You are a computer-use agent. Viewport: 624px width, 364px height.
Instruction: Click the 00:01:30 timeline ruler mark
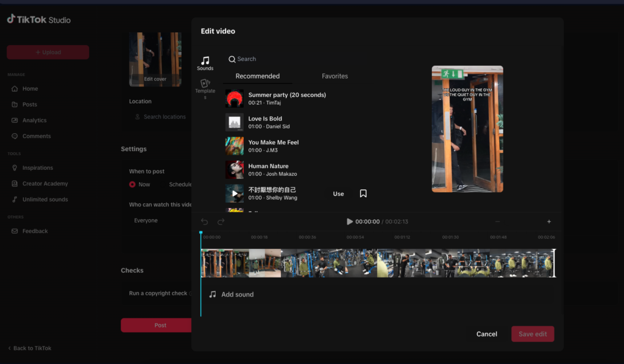450,237
